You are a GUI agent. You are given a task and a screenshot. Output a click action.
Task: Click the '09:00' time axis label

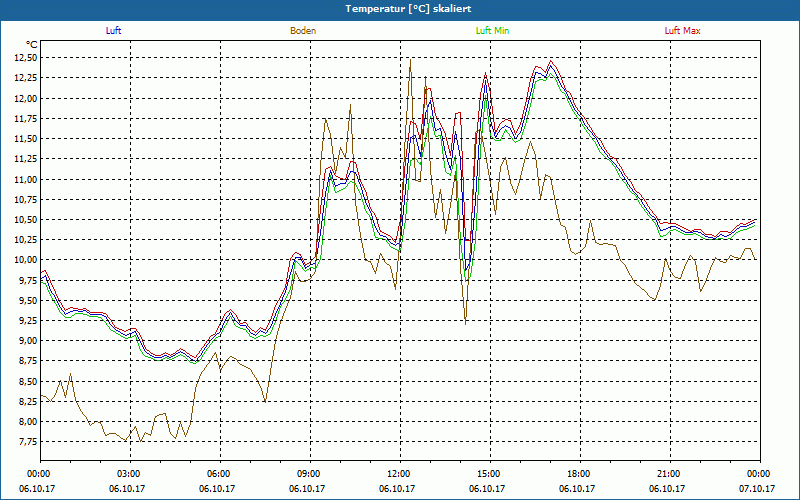tap(310, 474)
